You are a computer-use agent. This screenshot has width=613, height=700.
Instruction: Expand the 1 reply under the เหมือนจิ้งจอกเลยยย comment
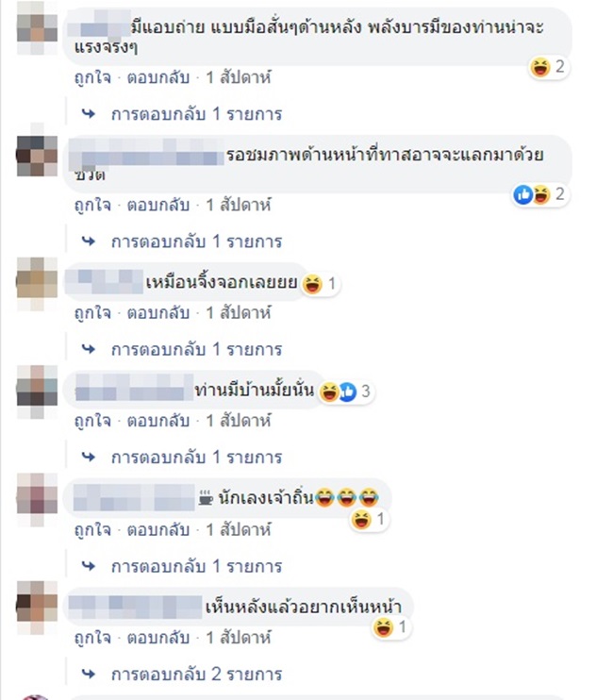pos(196,350)
